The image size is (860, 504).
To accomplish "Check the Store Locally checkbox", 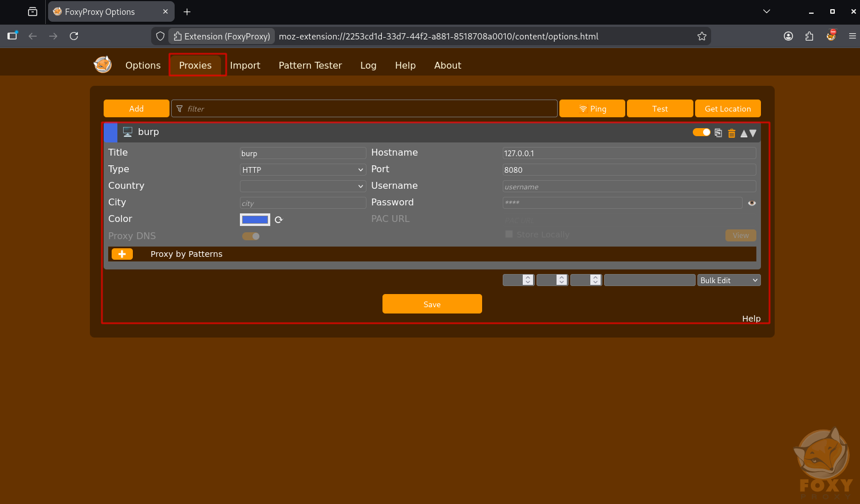I will 509,234.
